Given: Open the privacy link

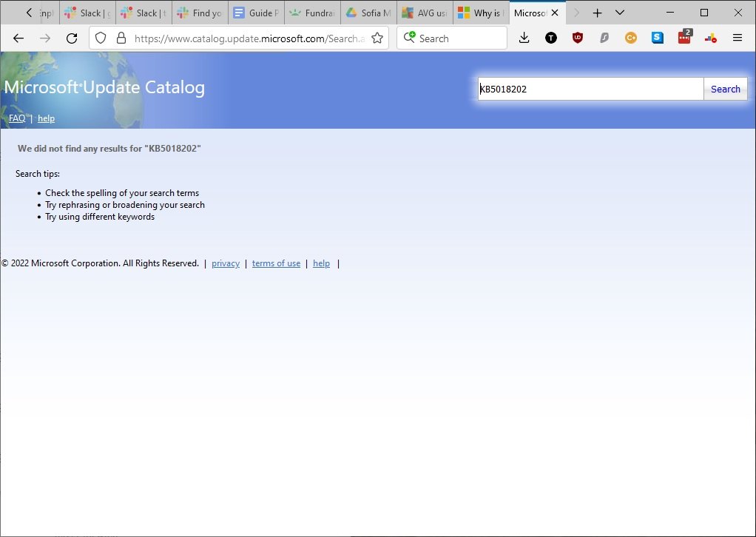Looking at the screenshot, I should click(225, 263).
